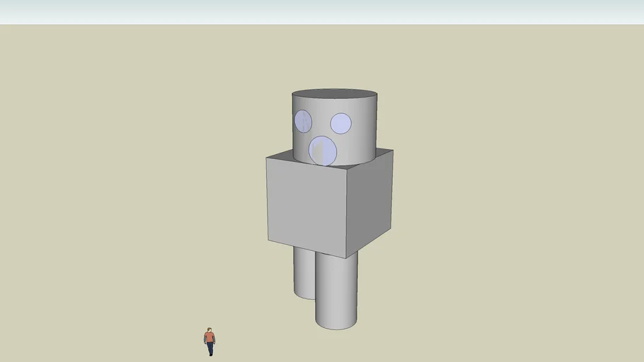Click the bottom front corner of cube
Screen dimensions: 644x362
pyautogui.click(x=346, y=257)
